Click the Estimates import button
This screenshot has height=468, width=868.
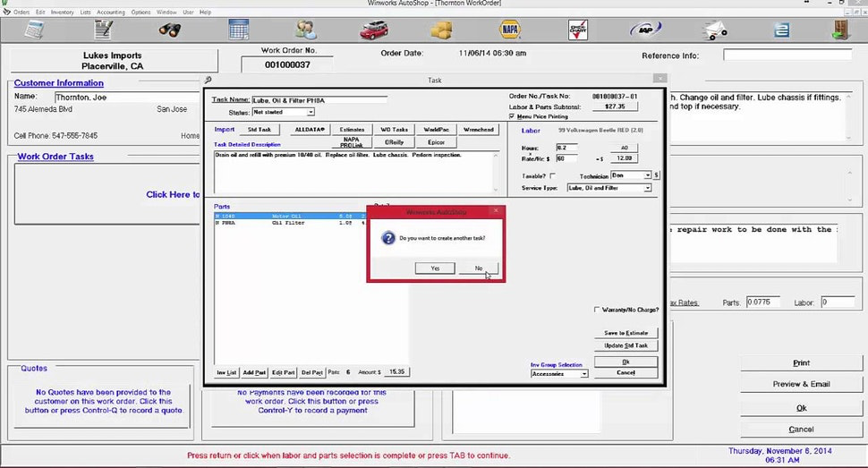point(352,130)
